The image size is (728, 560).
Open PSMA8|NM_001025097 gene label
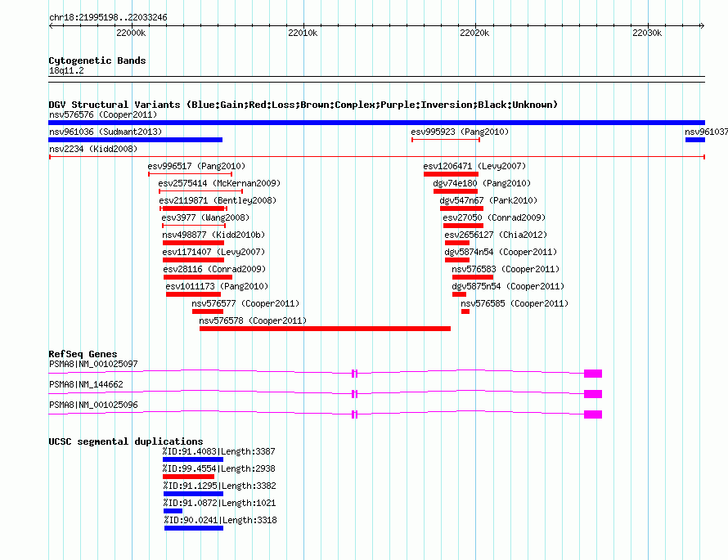pos(93,364)
